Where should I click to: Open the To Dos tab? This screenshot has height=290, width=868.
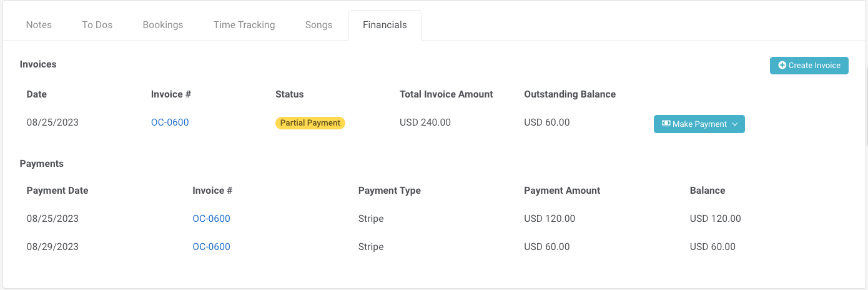coord(97,25)
